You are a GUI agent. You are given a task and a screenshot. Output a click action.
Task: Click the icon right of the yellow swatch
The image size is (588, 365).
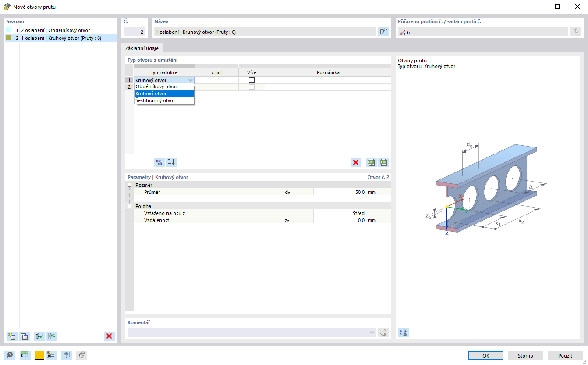(51, 355)
